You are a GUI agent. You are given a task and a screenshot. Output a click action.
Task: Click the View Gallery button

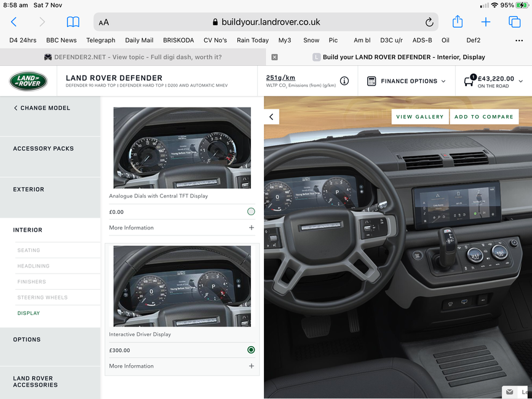click(420, 117)
